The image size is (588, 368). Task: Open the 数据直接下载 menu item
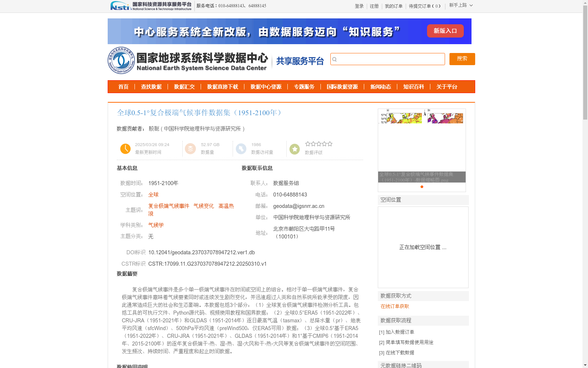click(x=223, y=87)
